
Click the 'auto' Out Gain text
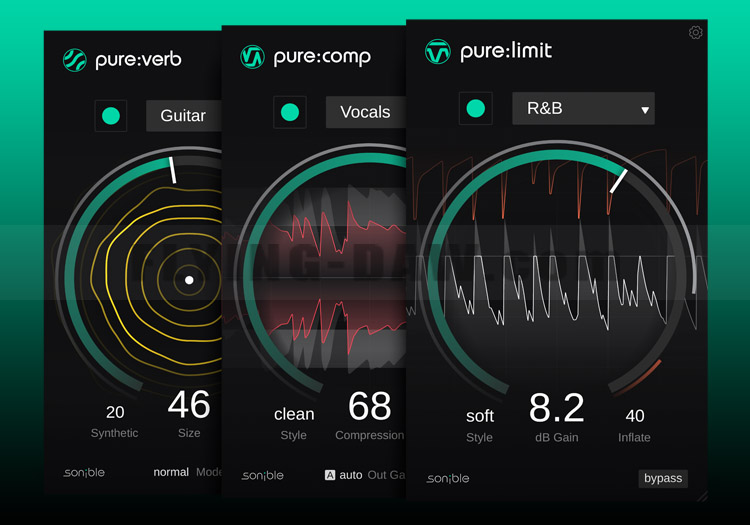(x=351, y=475)
